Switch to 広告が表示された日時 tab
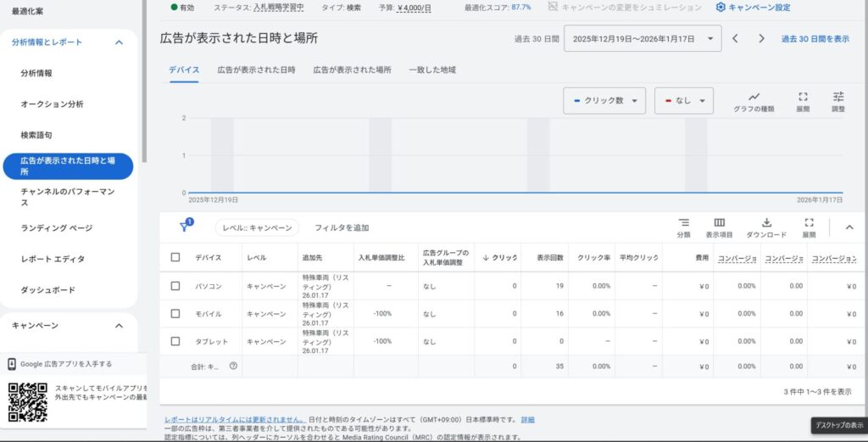868x442 pixels. coord(256,70)
